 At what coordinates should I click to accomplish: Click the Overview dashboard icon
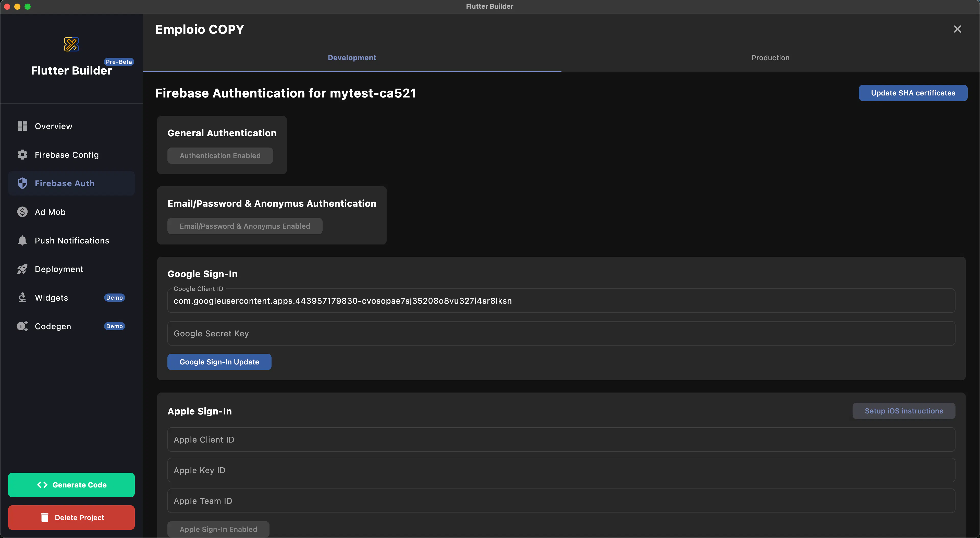[22, 126]
